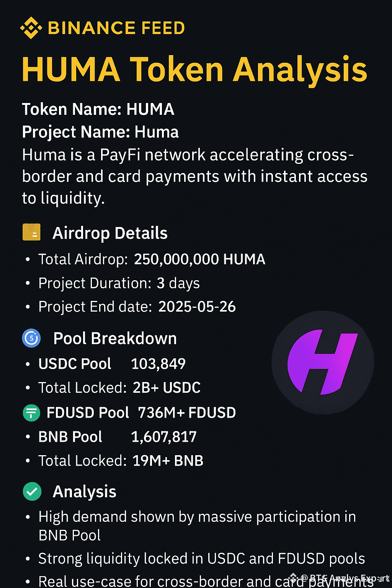Click the Total Locked: 19M+ BNB line
Image resolution: width=392 pixels, height=588 pixels.
121,461
